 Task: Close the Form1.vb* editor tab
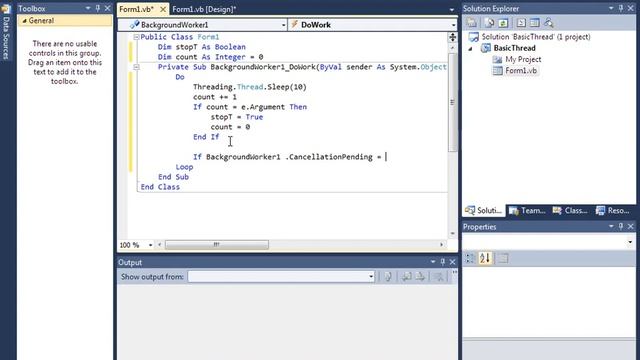[162, 9]
